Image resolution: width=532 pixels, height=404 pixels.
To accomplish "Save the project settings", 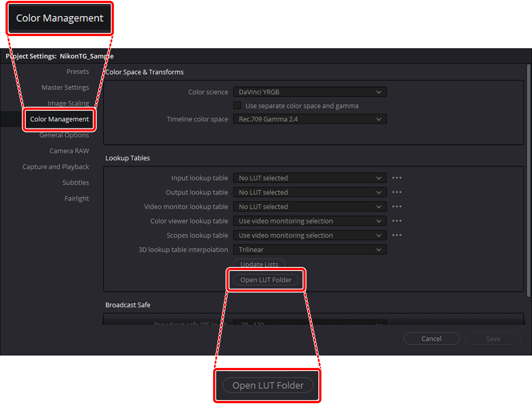I will click(x=493, y=339).
